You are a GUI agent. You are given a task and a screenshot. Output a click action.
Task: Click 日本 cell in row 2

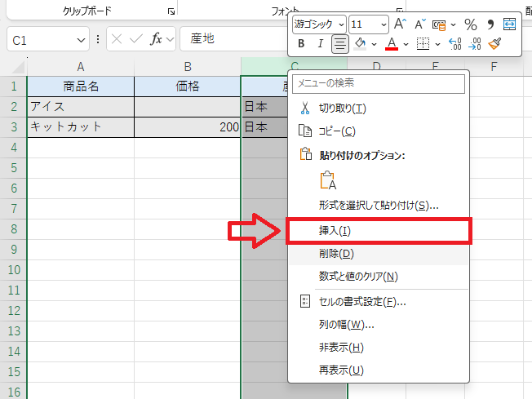pos(264,107)
